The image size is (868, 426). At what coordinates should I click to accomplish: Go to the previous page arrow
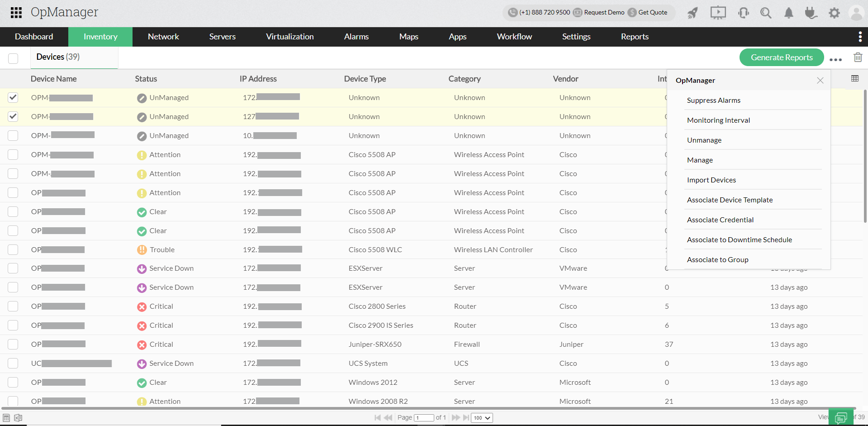388,417
